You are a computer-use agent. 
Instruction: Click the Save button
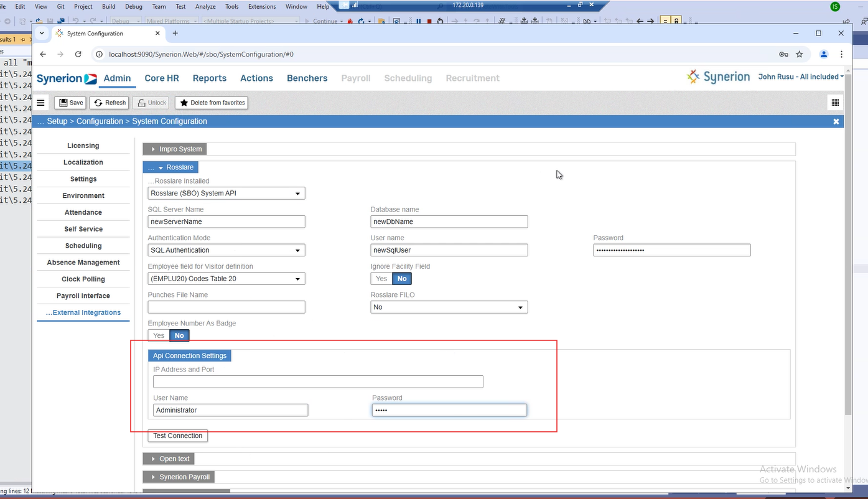click(x=70, y=103)
